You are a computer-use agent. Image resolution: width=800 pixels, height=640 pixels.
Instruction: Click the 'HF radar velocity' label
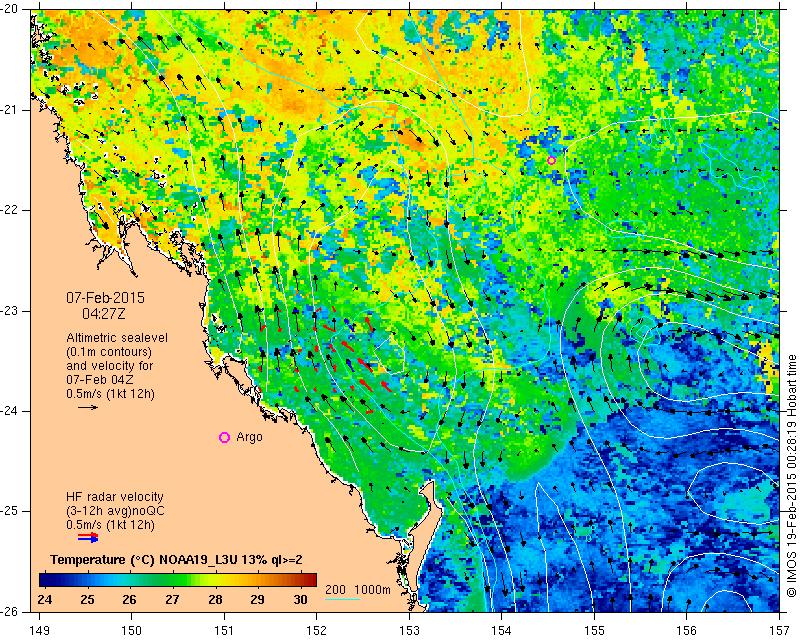pos(115,497)
